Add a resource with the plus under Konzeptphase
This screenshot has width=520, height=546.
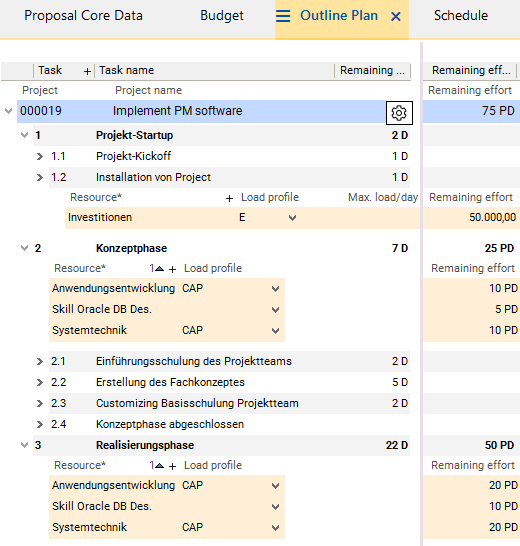point(172,269)
